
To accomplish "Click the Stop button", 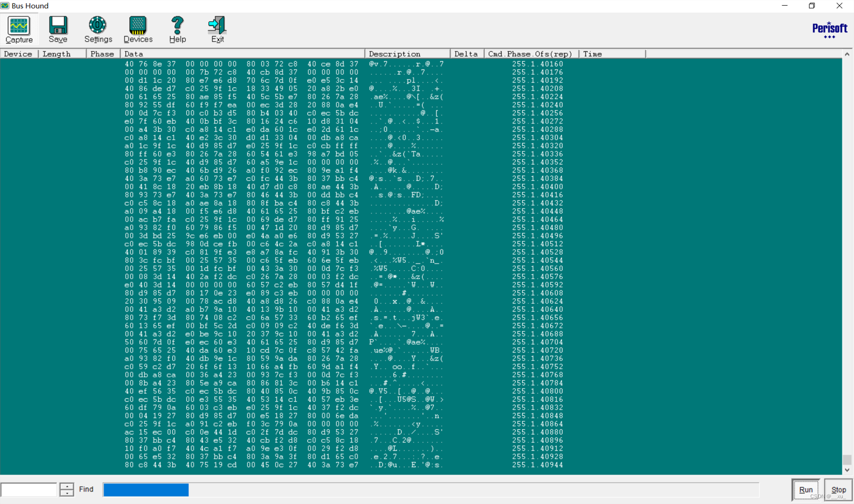I will click(x=838, y=489).
